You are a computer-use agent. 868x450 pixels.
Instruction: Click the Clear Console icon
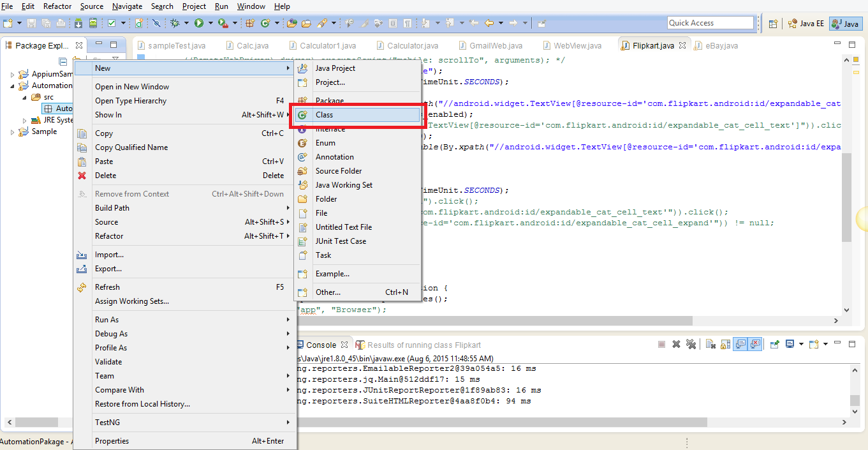pos(710,344)
